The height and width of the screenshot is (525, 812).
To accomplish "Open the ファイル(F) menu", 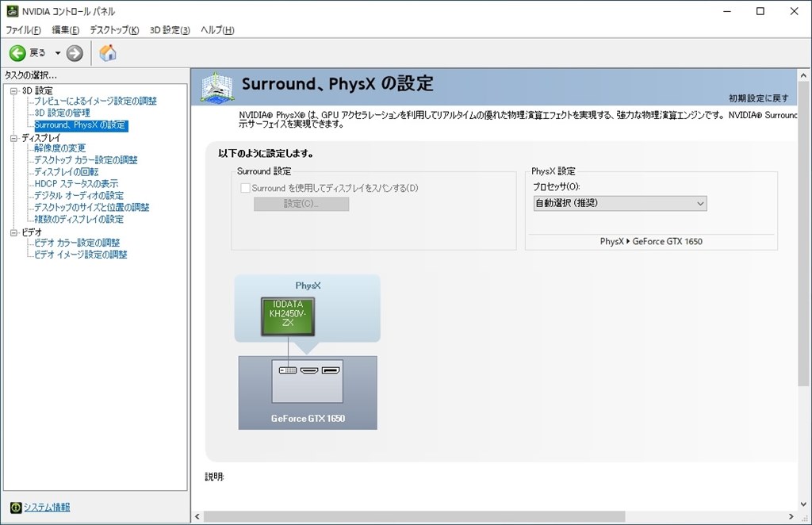I will [x=23, y=30].
